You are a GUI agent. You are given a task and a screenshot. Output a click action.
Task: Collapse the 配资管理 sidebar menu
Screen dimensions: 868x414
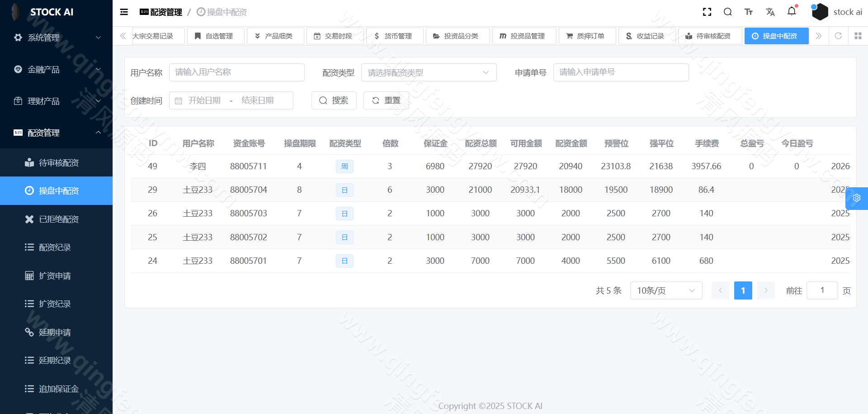pyautogui.click(x=56, y=133)
